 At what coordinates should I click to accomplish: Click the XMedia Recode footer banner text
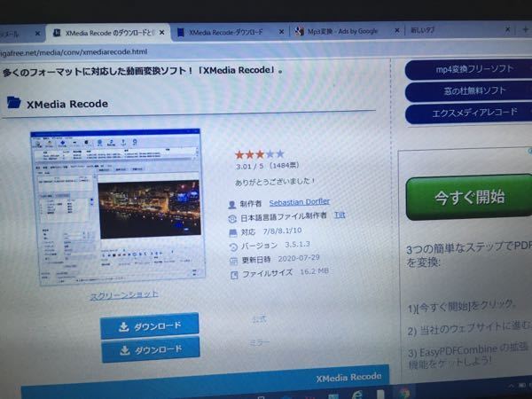(348, 378)
